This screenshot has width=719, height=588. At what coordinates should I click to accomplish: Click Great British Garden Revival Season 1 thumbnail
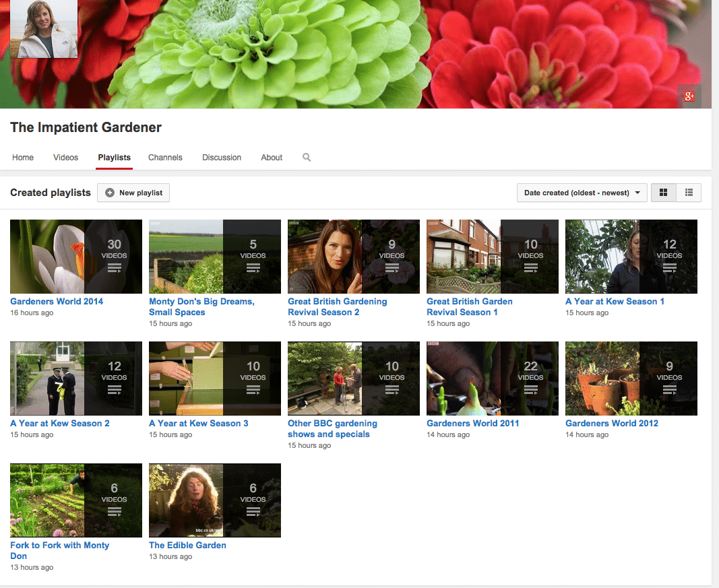pyautogui.click(x=493, y=257)
